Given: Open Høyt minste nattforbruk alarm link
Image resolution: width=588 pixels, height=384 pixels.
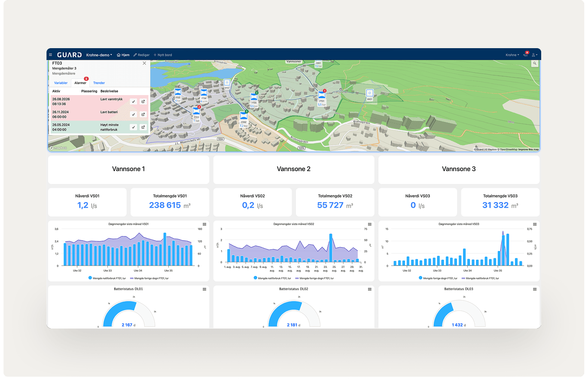Looking at the screenshot, I should click(143, 127).
